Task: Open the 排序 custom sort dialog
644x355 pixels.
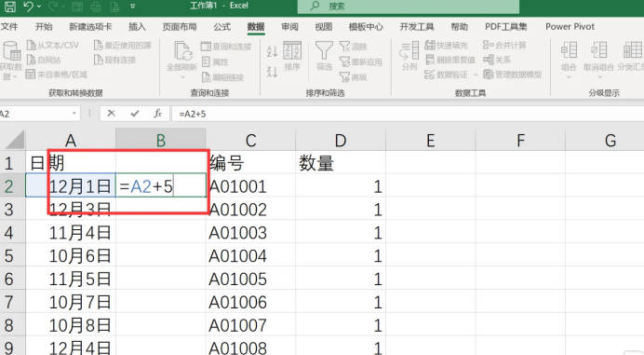Action: (292, 56)
